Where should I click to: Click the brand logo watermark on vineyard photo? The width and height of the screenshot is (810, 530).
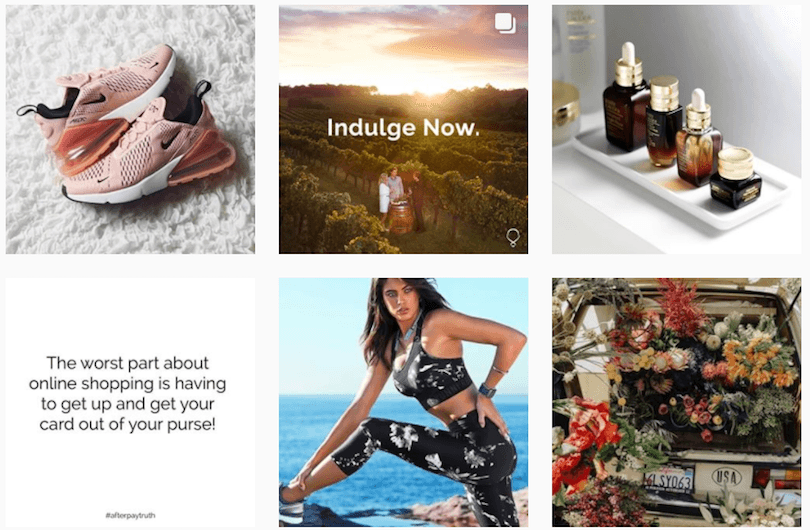click(512, 238)
